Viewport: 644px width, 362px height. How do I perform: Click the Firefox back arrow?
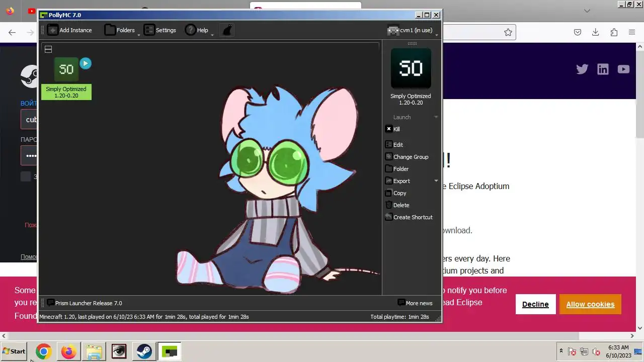click(12, 32)
